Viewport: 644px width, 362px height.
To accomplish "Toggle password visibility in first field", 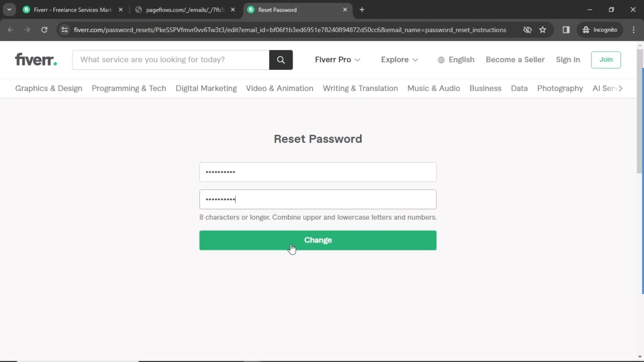I will [426, 172].
